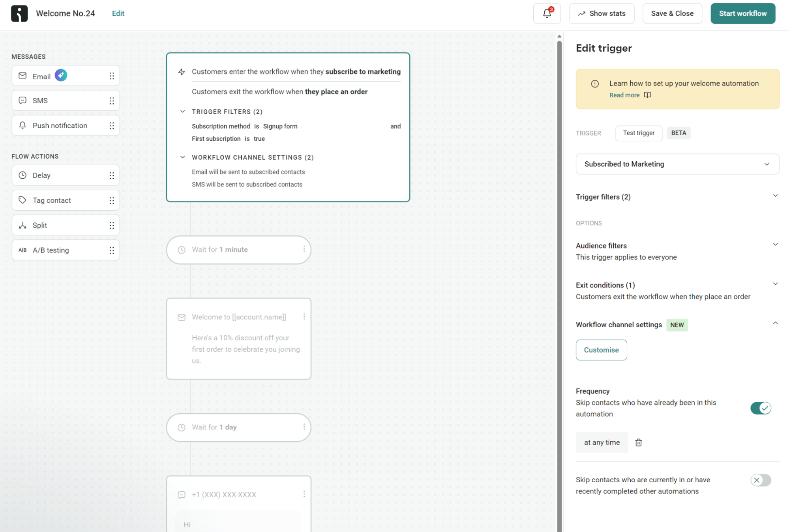Enable skipping contacts in other automations
The image size is (789, 532).
point(760,480)
